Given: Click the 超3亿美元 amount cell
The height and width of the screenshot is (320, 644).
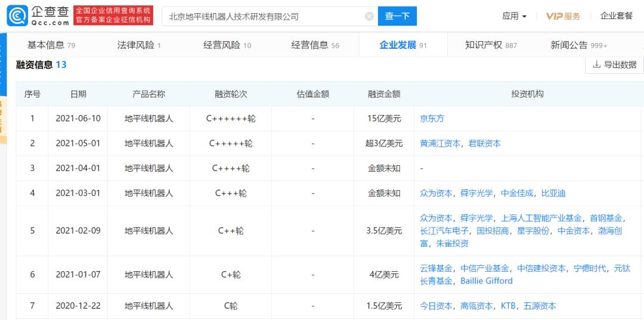Looking at the screenshot, I should tap(384, 144).
